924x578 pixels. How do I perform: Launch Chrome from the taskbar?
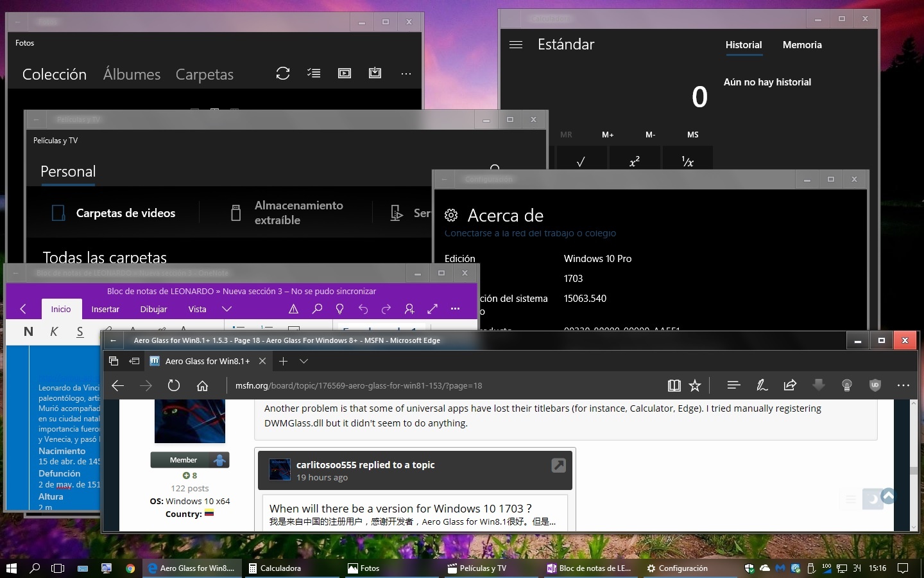(x=130, y=568)
